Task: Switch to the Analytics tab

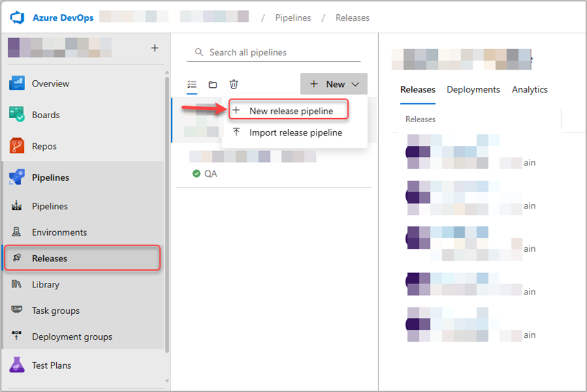Action: tap(530, 90)
